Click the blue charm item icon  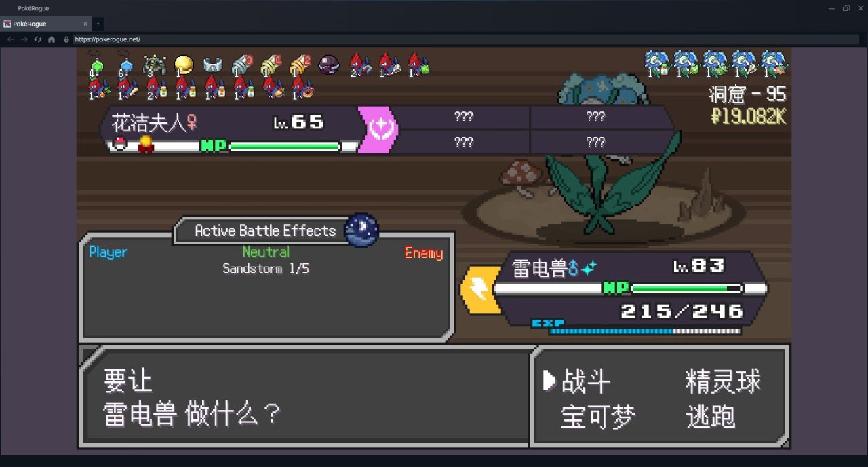[125, 64]
